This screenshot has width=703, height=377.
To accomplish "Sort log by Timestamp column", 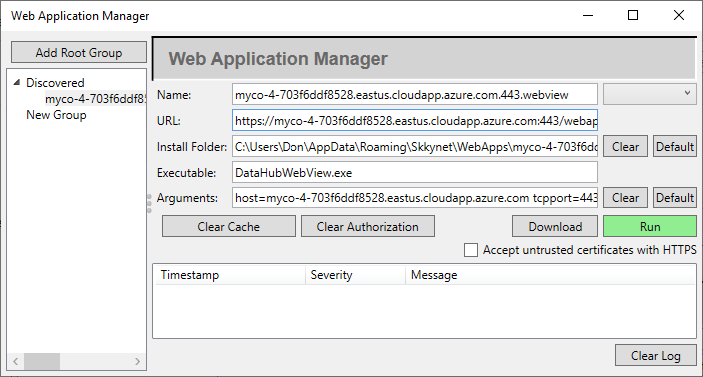I will click(230, 275).
